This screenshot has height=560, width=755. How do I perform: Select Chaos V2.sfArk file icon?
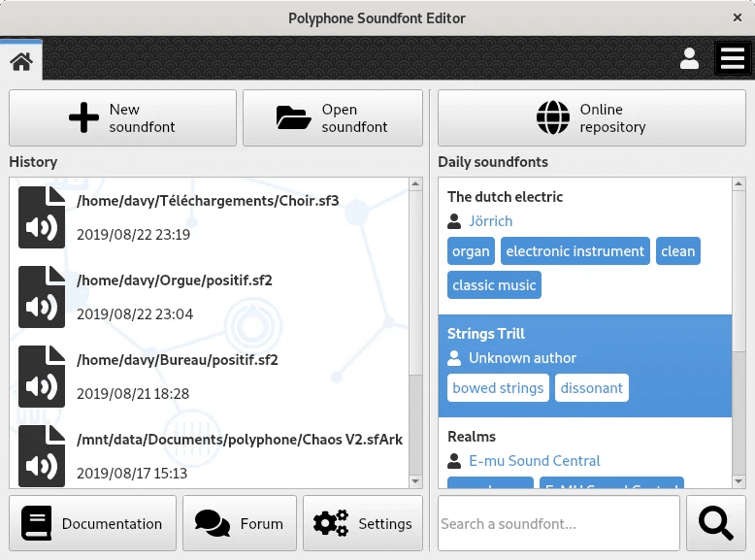42,455
